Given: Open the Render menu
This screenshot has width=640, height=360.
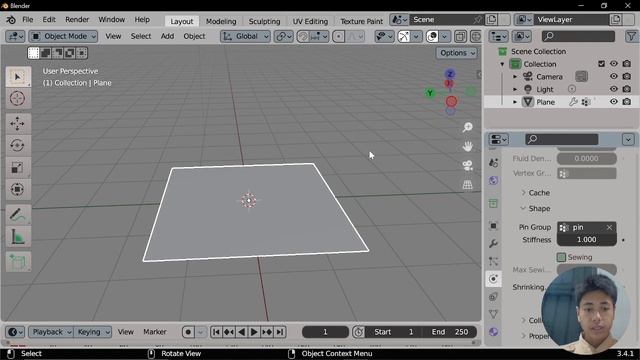Looking at the screenshot, I should pos(77,20).
